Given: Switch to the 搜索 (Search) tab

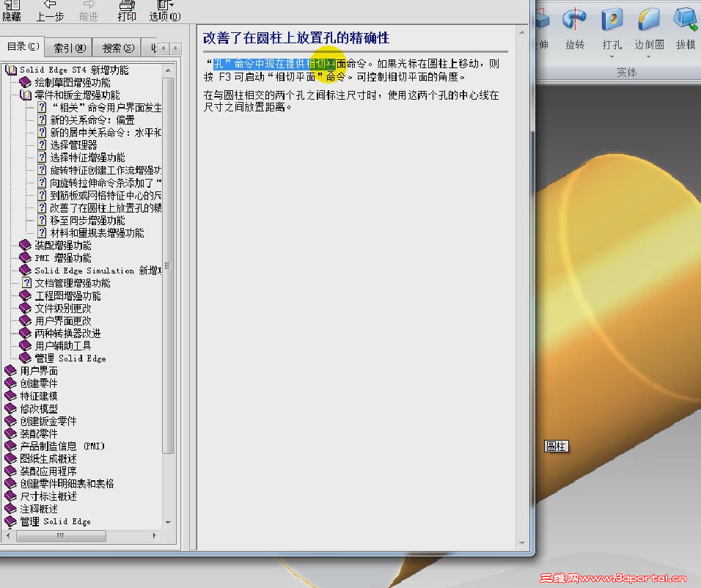Looking at the screenshot, I should [117, 48].
